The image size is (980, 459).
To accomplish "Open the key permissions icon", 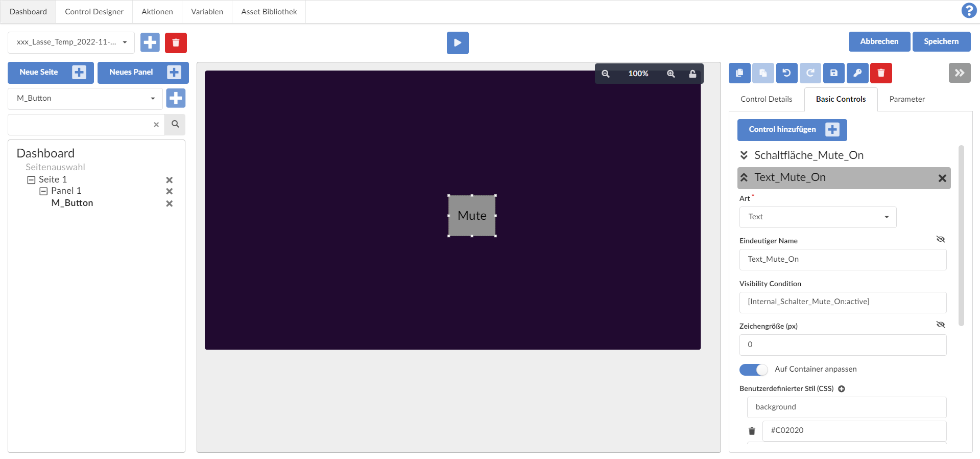I will coord(857,73).
